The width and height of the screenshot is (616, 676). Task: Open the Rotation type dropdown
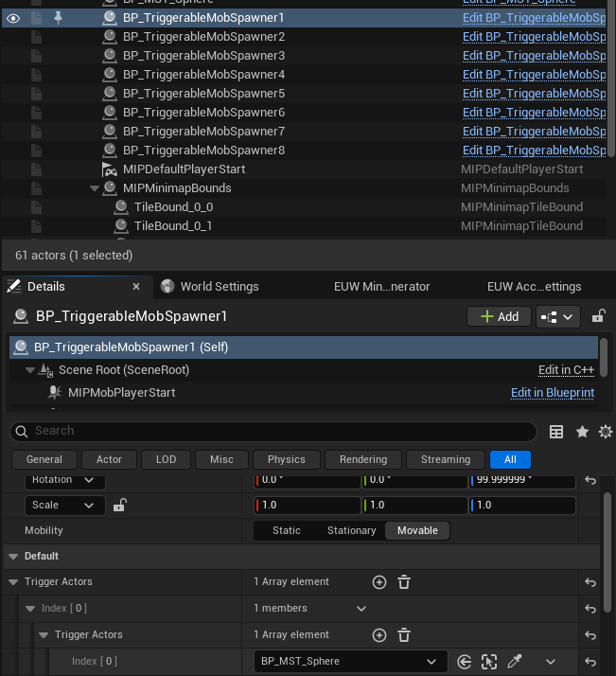click(x=64, y=481)
